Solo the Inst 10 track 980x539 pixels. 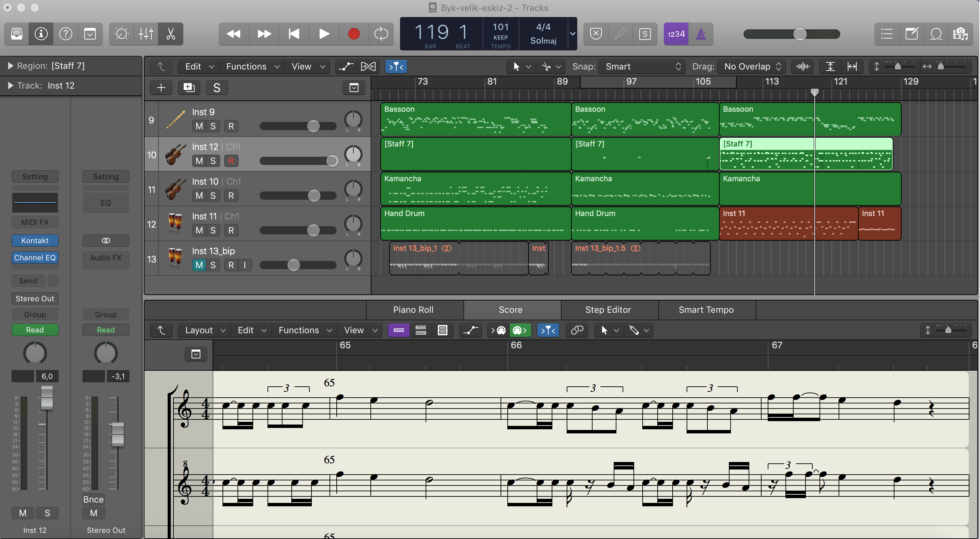click(x=213, y=196)
